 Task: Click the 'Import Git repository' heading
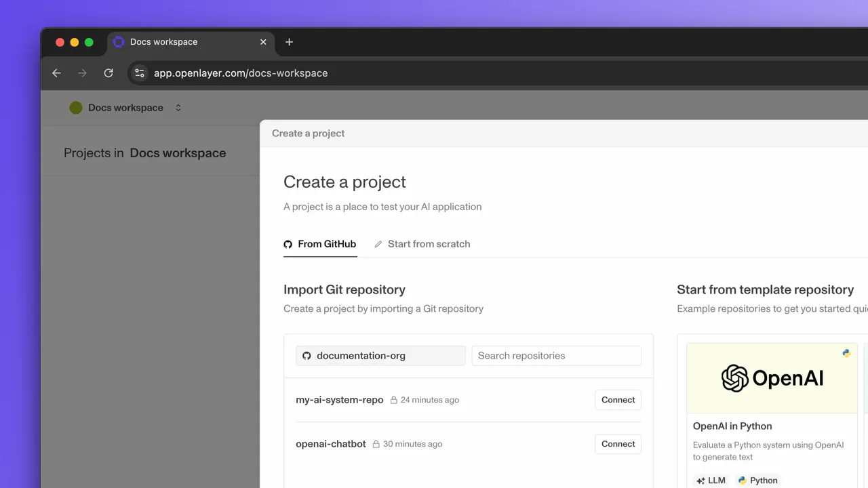coord(344,289)
